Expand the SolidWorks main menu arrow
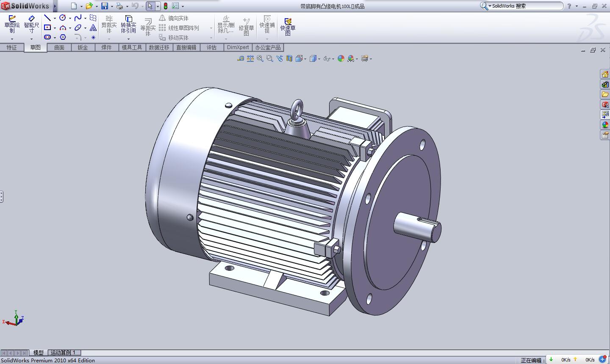The width and height of the screenshot is (610, 364). [x=55, y=6]
